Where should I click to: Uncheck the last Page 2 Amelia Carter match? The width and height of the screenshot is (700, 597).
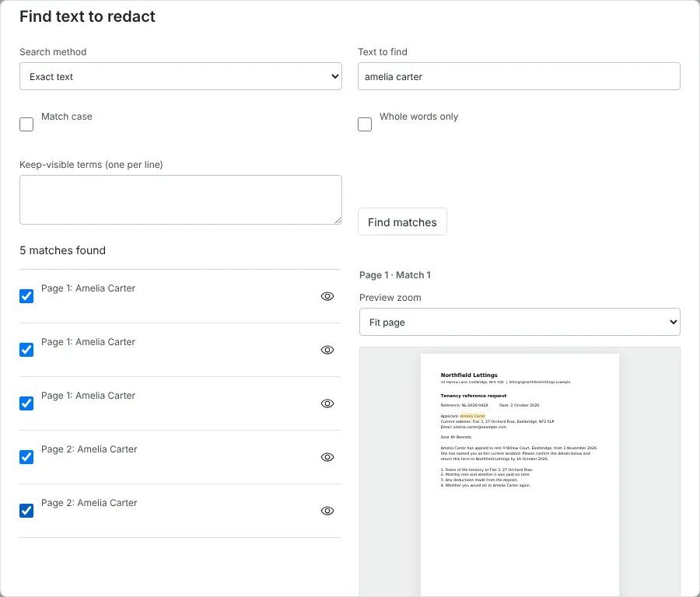(26, 510)
